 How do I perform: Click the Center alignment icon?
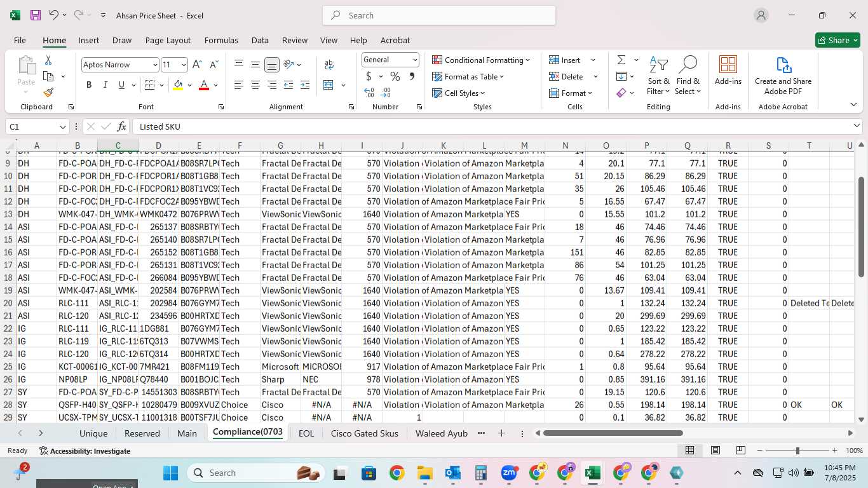tap(255, 85)
